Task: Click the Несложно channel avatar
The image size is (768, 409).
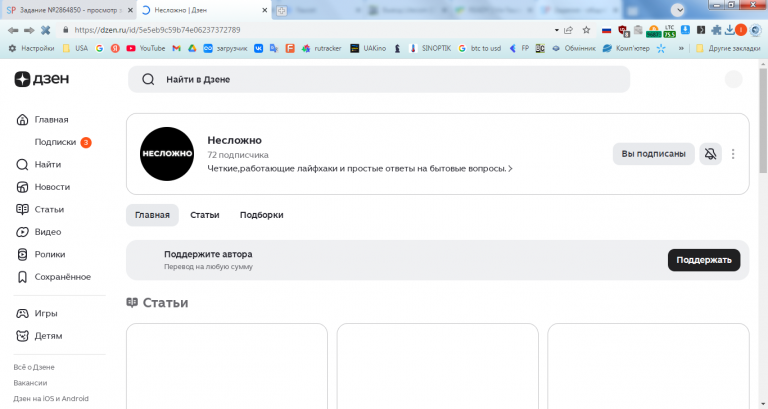Action: pyautogui.click(x=167, y=154)
